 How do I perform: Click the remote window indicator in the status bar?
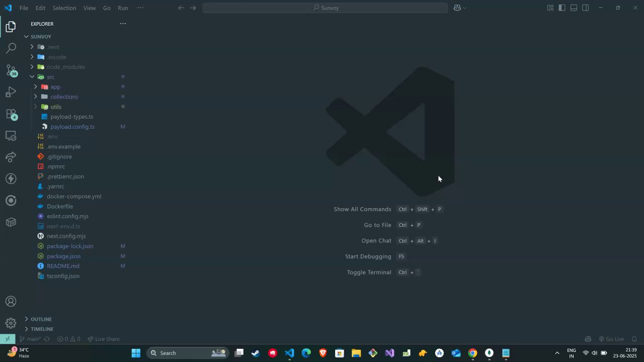pos(8,339)
